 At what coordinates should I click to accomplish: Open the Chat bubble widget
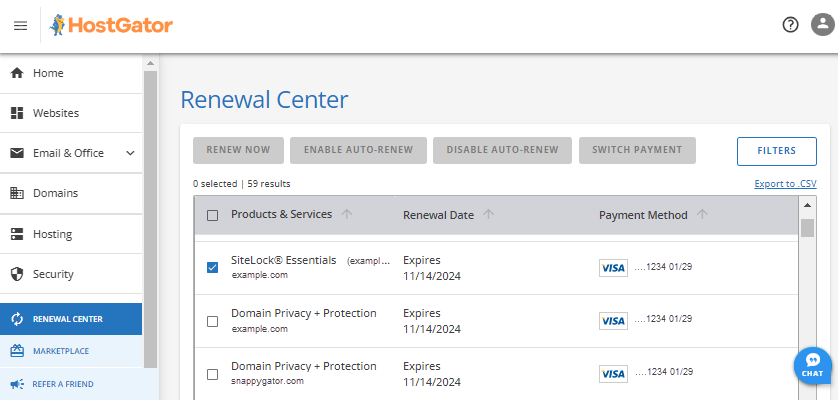click(x=812, y=365)
